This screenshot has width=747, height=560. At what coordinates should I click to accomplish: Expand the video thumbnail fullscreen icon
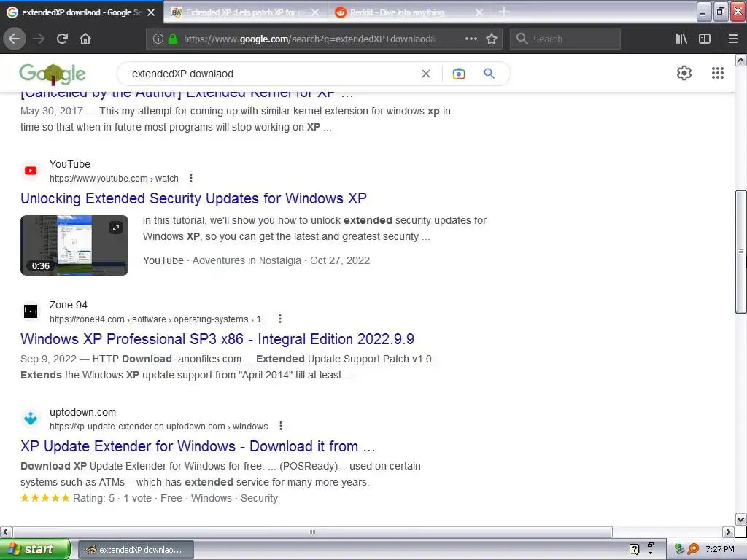click(x=116, y=227)
